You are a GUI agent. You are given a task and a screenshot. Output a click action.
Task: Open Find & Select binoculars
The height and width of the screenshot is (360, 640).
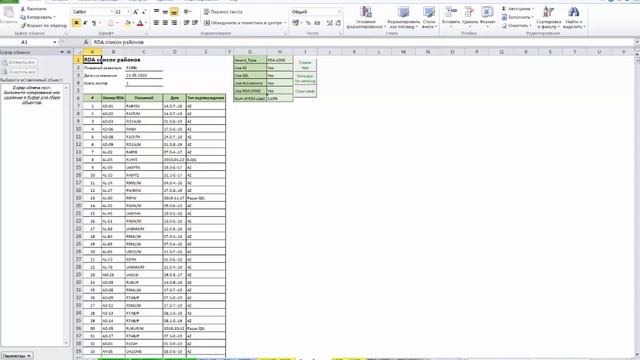pyautogui.click(x=574, y=18)
